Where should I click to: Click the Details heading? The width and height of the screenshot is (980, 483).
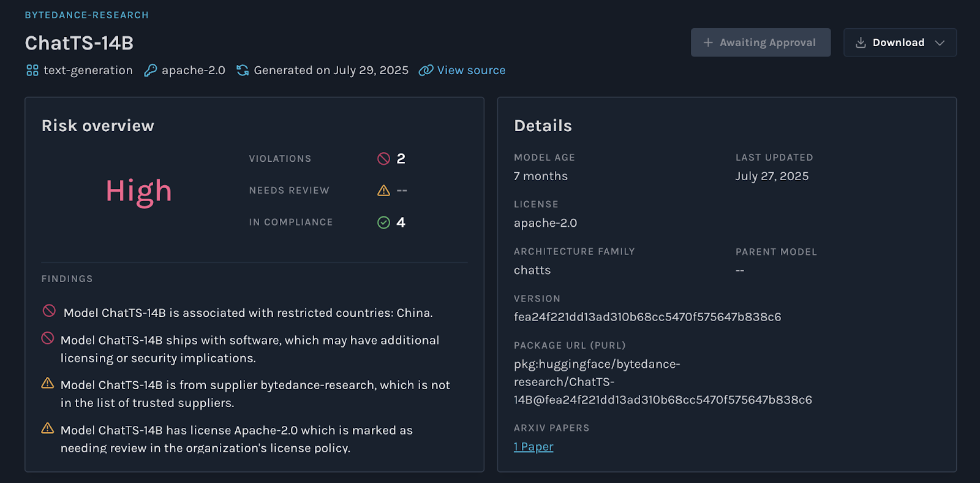543,126
